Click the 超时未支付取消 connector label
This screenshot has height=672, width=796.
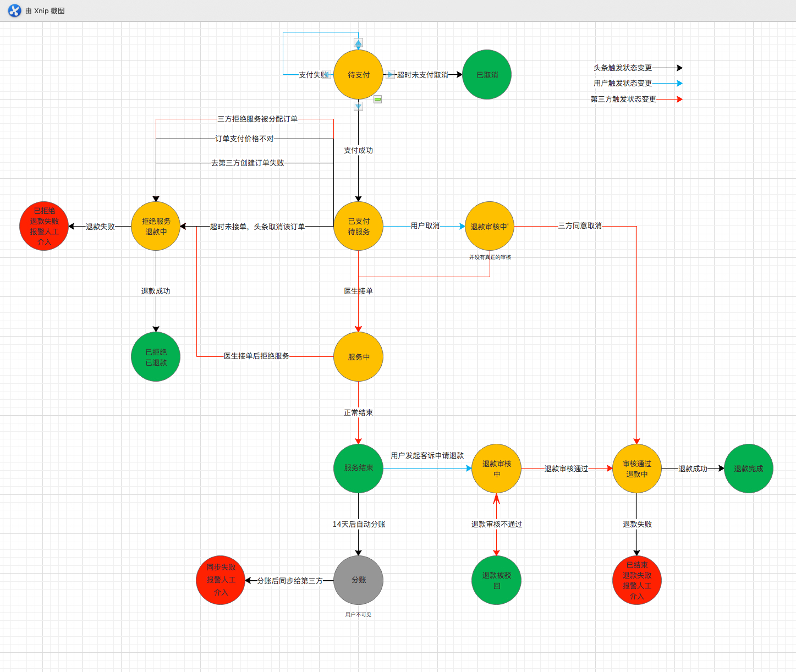[422, 75]
